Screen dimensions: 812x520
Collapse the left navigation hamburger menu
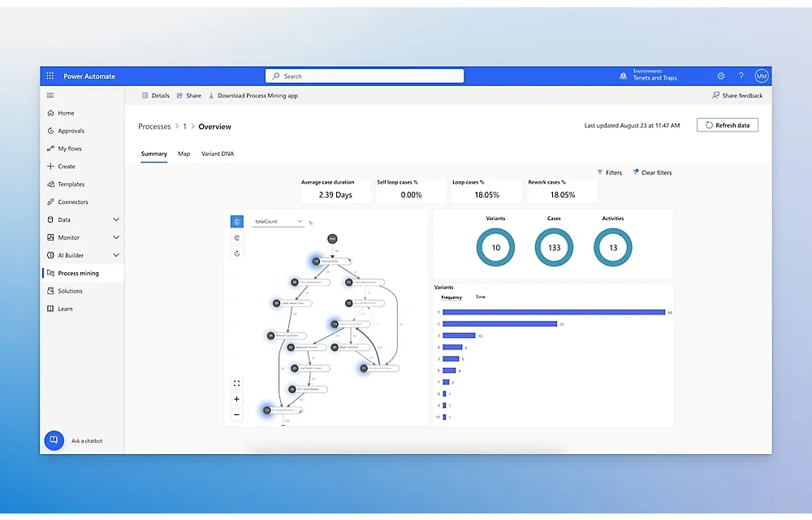(x=50, y=95)
